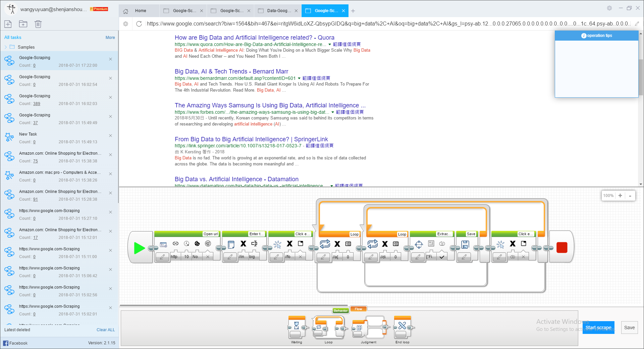Click the Waiting hourglass block in Flow palette
644x349 pixels.
tap(297, 327)
